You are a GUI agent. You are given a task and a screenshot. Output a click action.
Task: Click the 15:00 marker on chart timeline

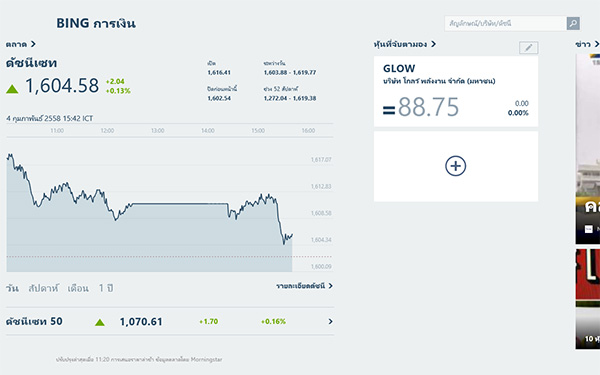click(x=258, y=131)
